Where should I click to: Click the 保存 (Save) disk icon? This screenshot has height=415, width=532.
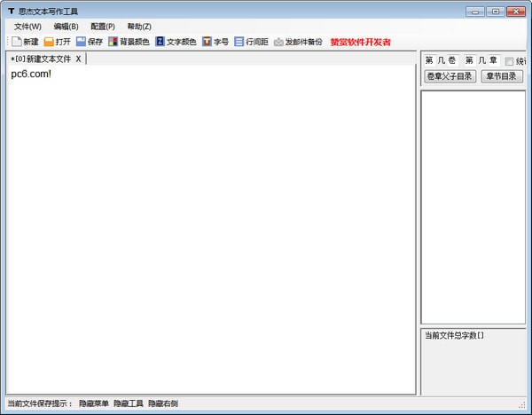coord(81,42)
